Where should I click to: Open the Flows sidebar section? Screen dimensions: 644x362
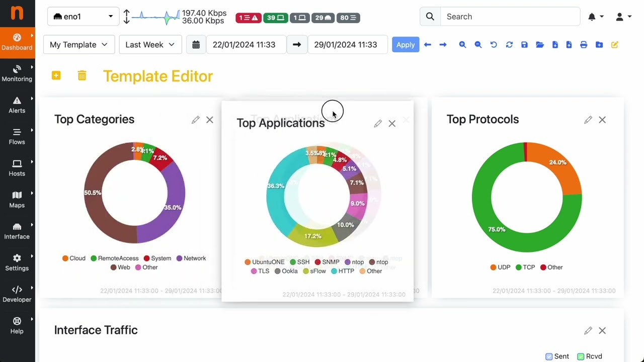pos(17,137)
